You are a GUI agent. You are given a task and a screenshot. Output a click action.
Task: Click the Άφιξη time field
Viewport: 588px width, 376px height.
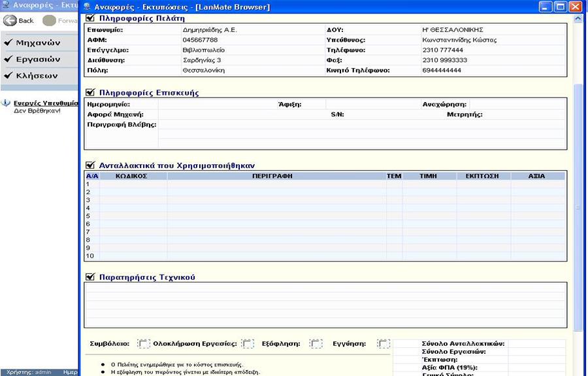pos(373,105)
